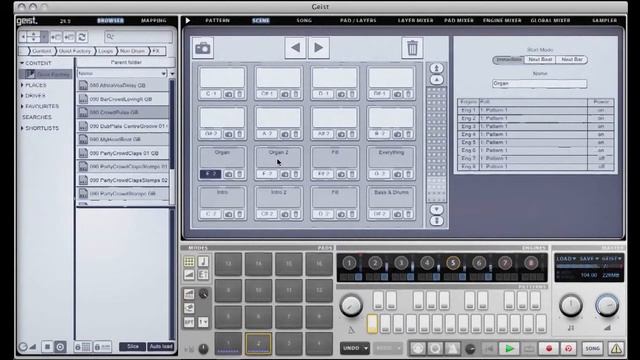The image size is (640, 360).
Task: Toggle the metronome icon in the transport
Action: coord(453,349)
